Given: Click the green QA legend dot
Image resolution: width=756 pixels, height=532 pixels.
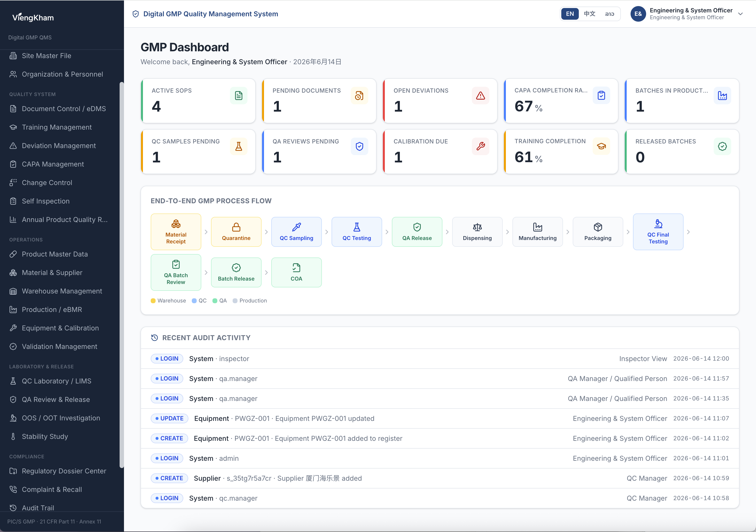Looking at the screenshot, I should [x=215, y=301].
